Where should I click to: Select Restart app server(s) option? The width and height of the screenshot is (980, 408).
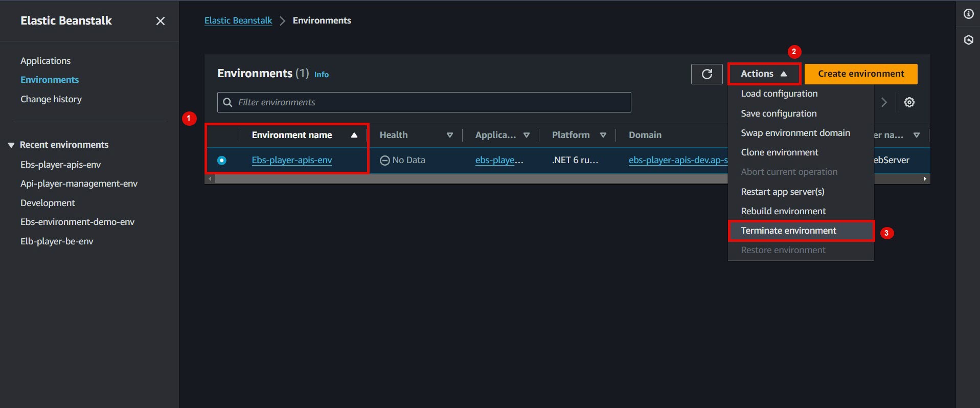(783, 192)
